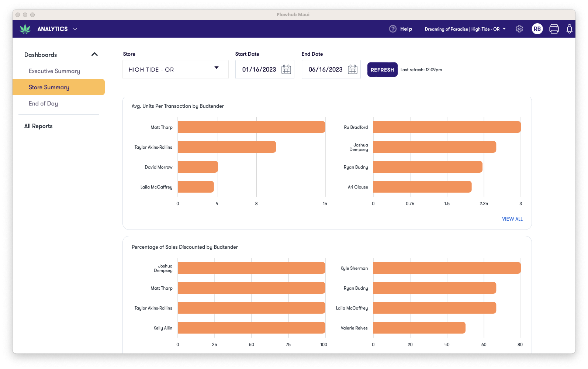Click the RB user avatar

(x=537, y=29)
